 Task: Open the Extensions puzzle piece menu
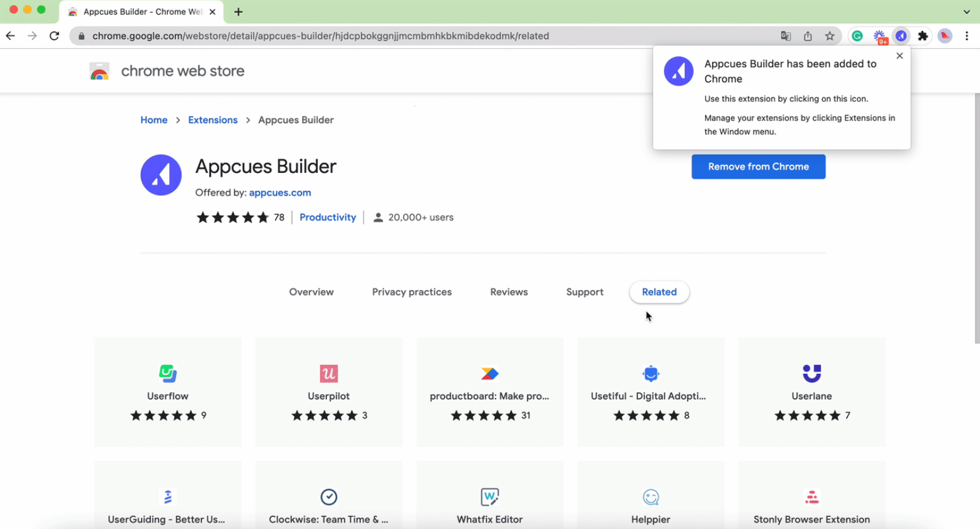tap(923, 36)
